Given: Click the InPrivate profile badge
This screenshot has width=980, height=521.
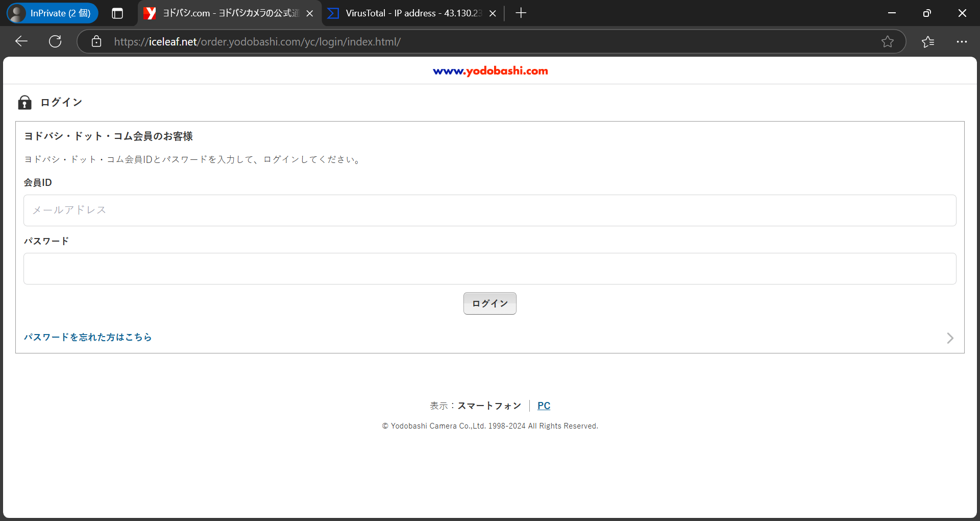Looking at the screenshot, I should [52, 13].
